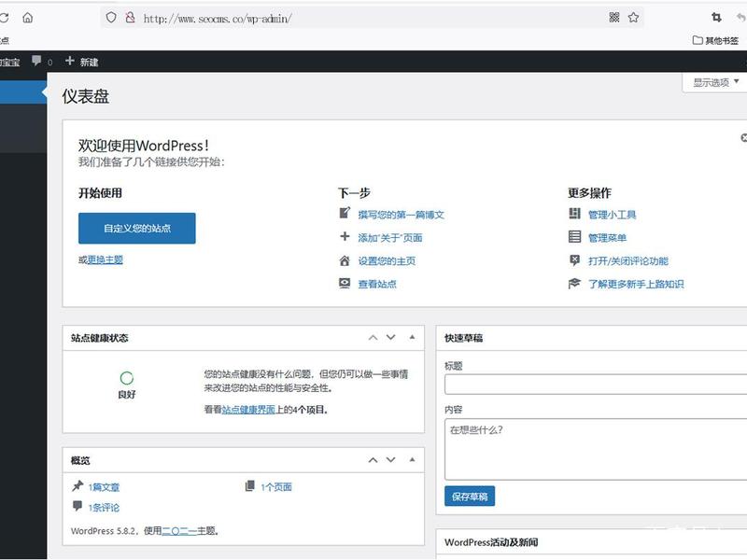The image size is (747, 560).
Task: Click the comment icon beside 1条评论
Action: tap(78, 506)
